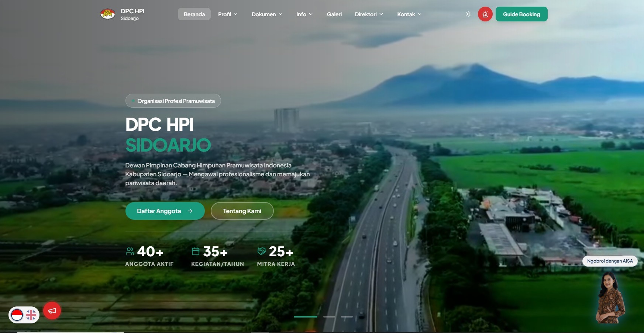644x333 pixels.
Task: Click the white DPC HPI hero heading
Action: (x=159, y=125)
